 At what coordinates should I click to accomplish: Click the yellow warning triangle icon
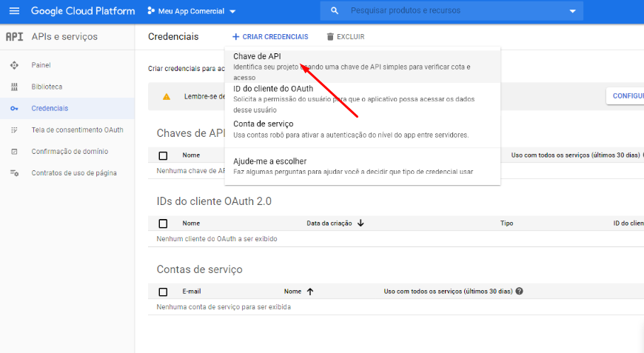[167, 96]
